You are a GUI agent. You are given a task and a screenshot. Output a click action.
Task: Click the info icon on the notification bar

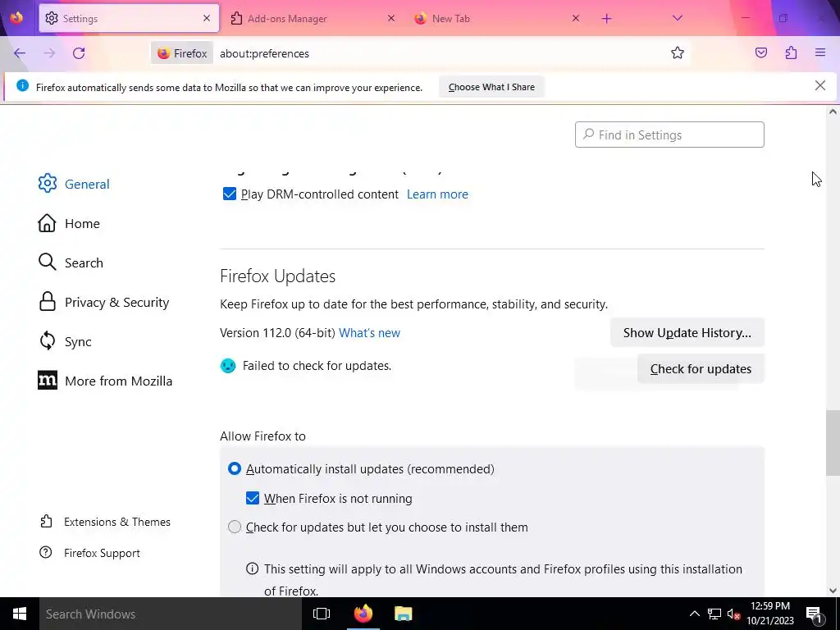(22, 85)
